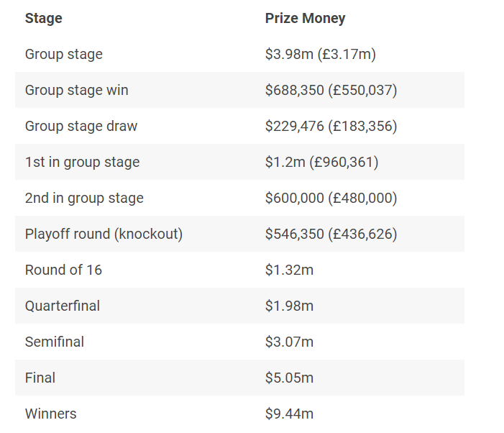
Task: Click the $1.32m prize amount
Action: click(289, 270)
